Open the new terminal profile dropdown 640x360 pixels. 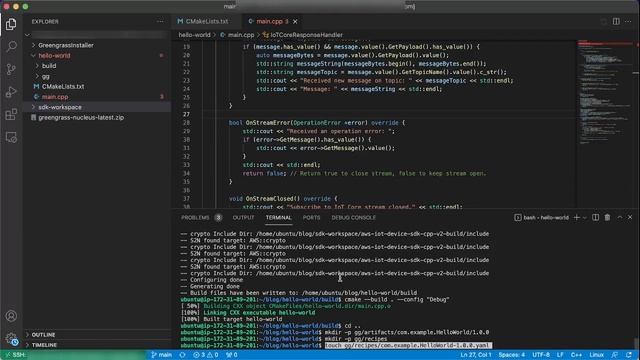point(584,218)
